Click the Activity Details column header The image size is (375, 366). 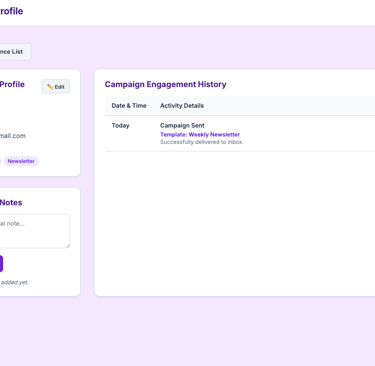(182, 106)
